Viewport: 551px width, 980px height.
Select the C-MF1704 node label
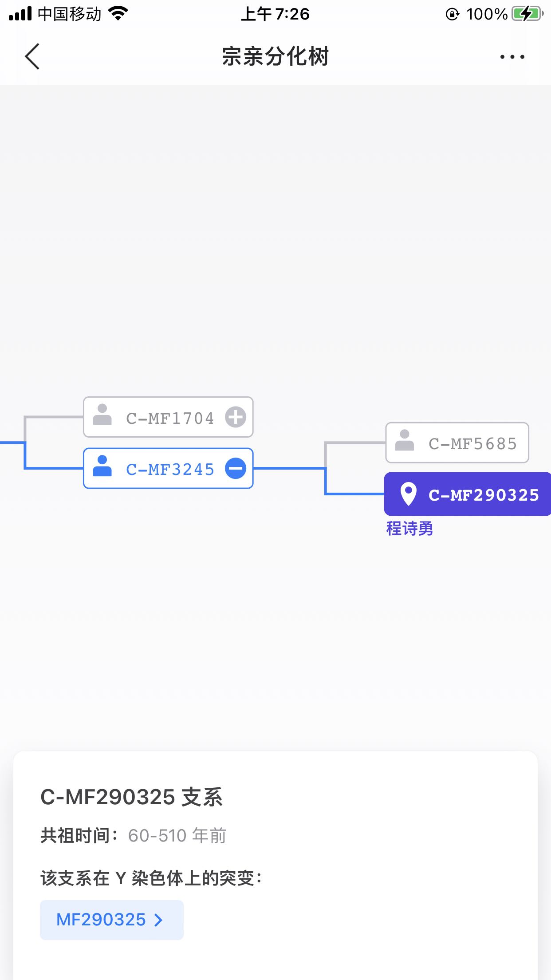pos(170,418)
